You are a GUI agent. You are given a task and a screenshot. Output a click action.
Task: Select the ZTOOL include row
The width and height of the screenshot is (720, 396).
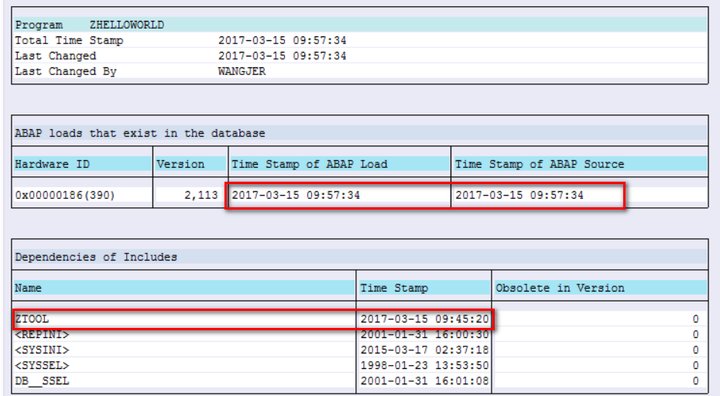coord(253,319)
